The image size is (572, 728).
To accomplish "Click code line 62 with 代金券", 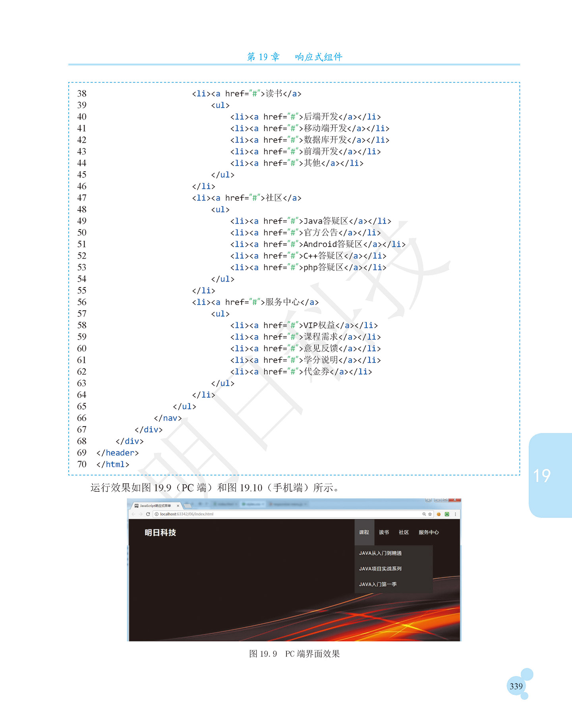I will click(301, 371).
